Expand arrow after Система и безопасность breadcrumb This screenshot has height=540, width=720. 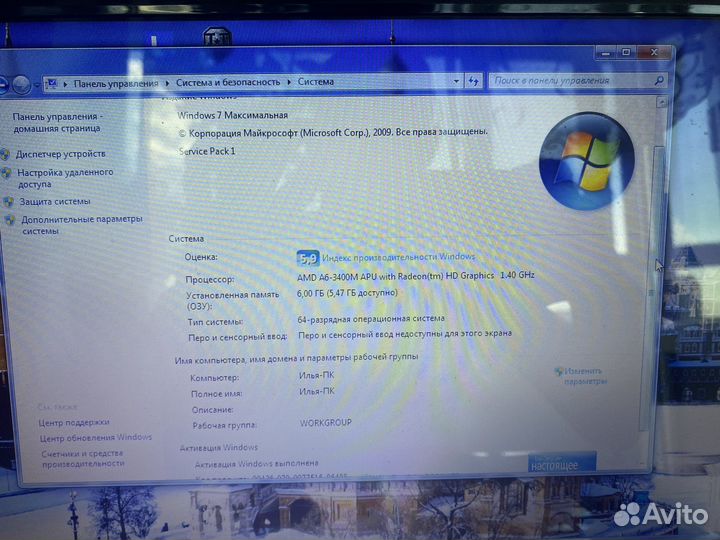click(x=289, y=82)
